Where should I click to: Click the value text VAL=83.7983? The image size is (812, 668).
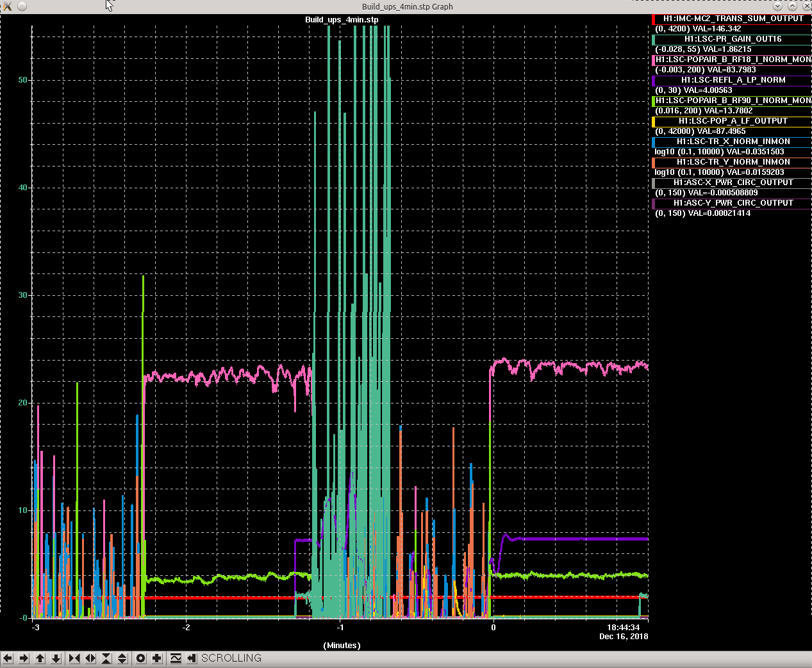[731, 70]
